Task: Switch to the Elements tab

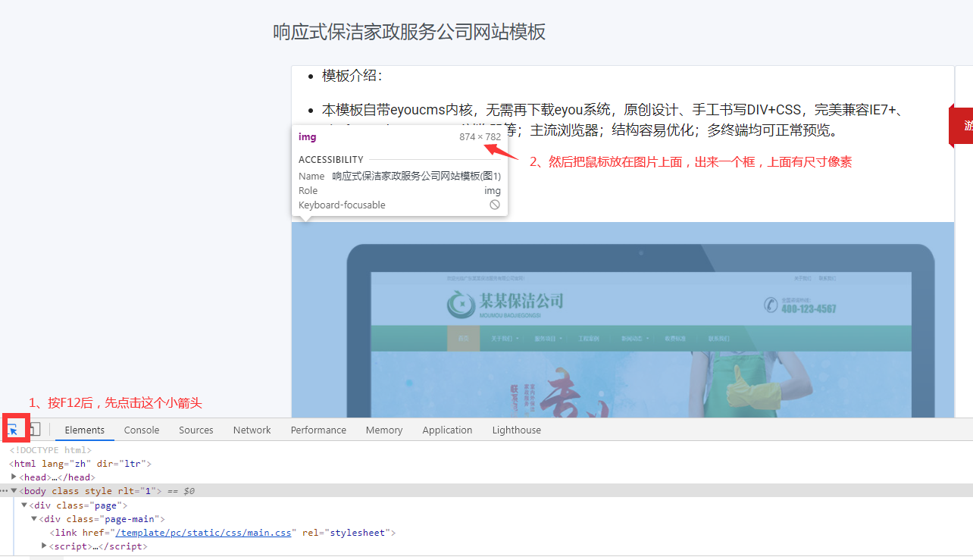Action: tap(85, 430)
